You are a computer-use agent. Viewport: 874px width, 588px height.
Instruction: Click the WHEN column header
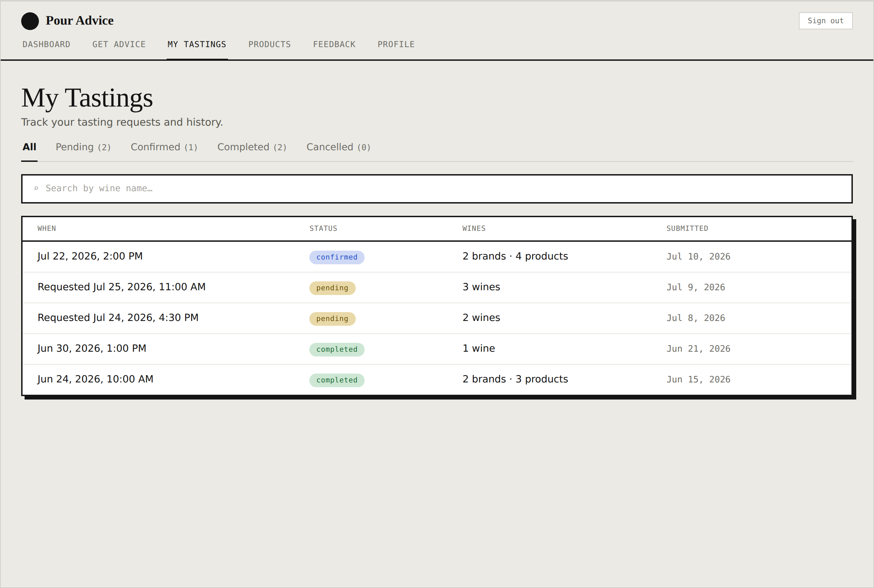47,228
